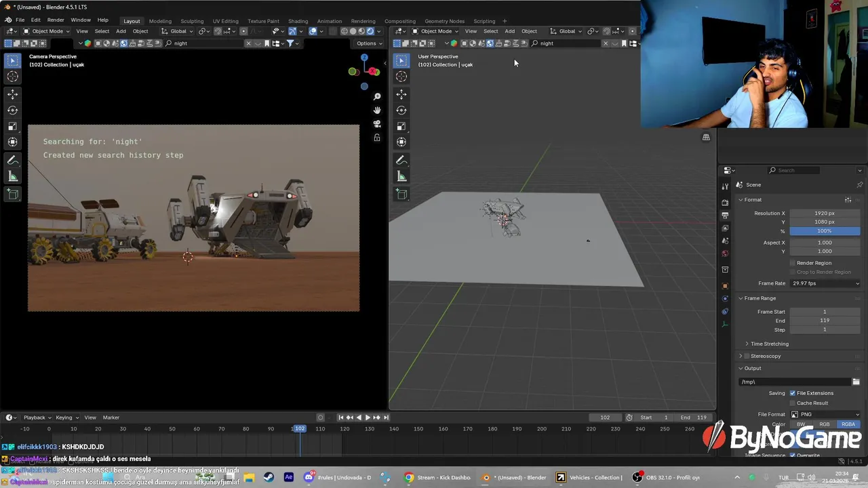Toggle camera view gizmo in left viewport

pos(377,124)
